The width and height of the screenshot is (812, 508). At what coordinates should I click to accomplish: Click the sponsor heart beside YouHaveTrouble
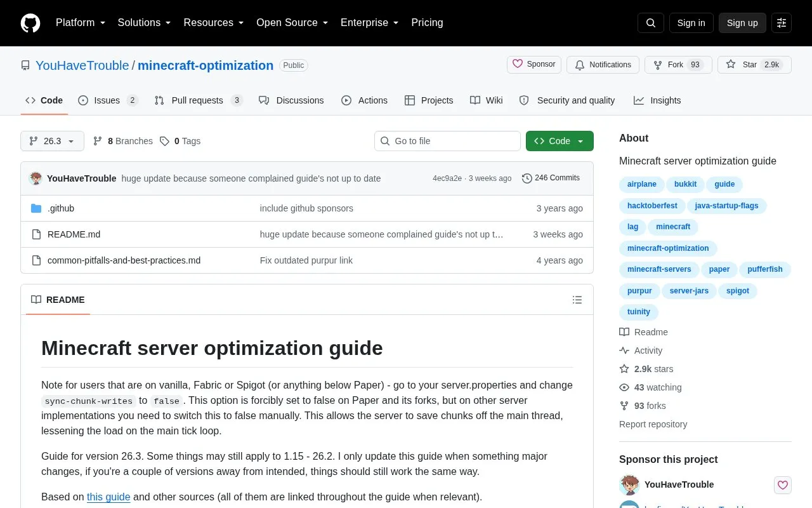point(783,485)
